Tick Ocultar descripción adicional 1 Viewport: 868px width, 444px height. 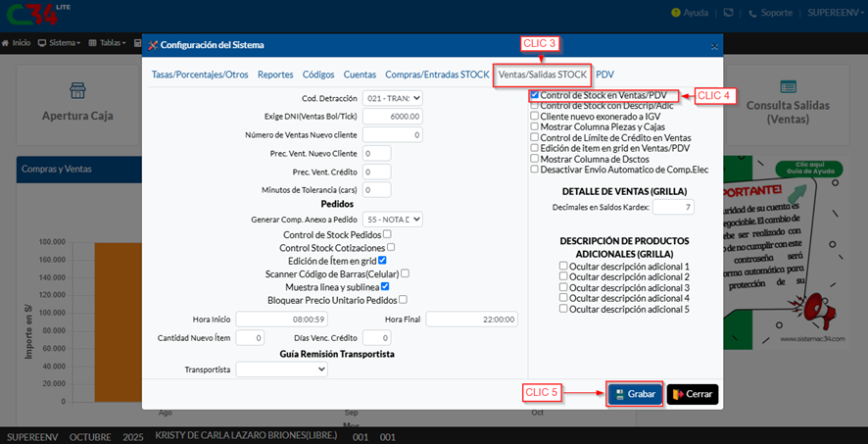click(x=563, y=266)
